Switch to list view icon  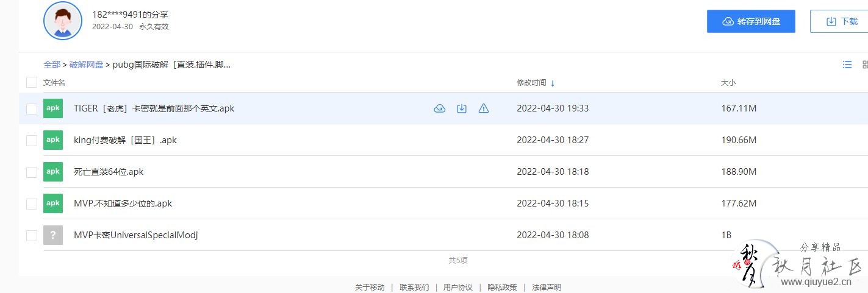point(847,65)
